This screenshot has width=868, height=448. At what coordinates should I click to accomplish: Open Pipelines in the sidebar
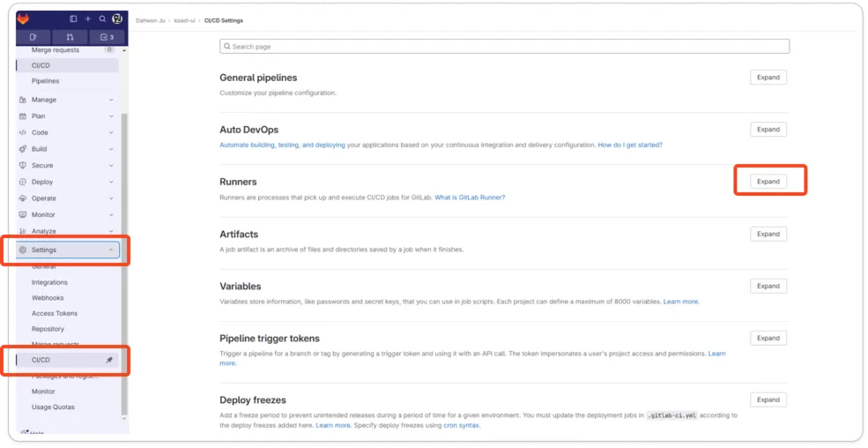(x=46, y=81)
